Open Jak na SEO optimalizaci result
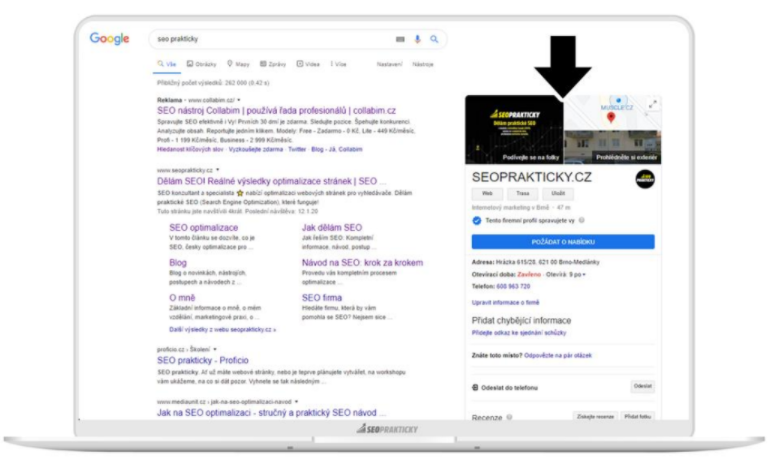The width and height of the screenshot is (779, 461). coord(271,413)
